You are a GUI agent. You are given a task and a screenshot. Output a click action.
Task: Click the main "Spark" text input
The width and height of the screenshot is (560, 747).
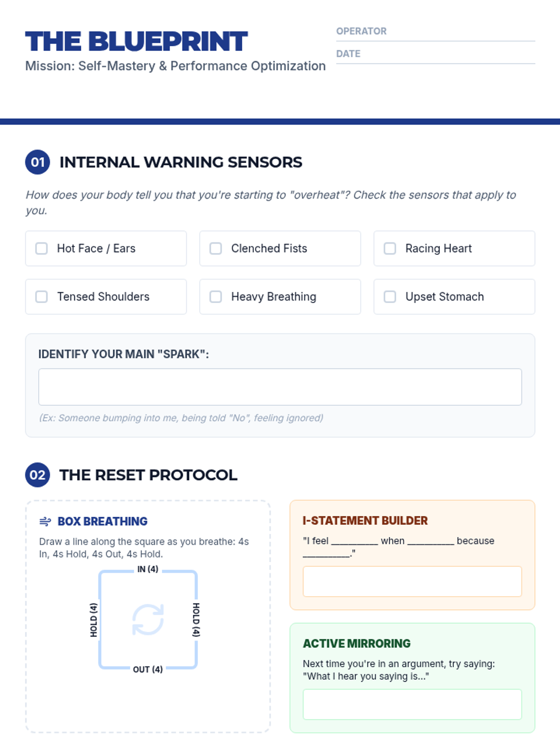tap(280, 387)
